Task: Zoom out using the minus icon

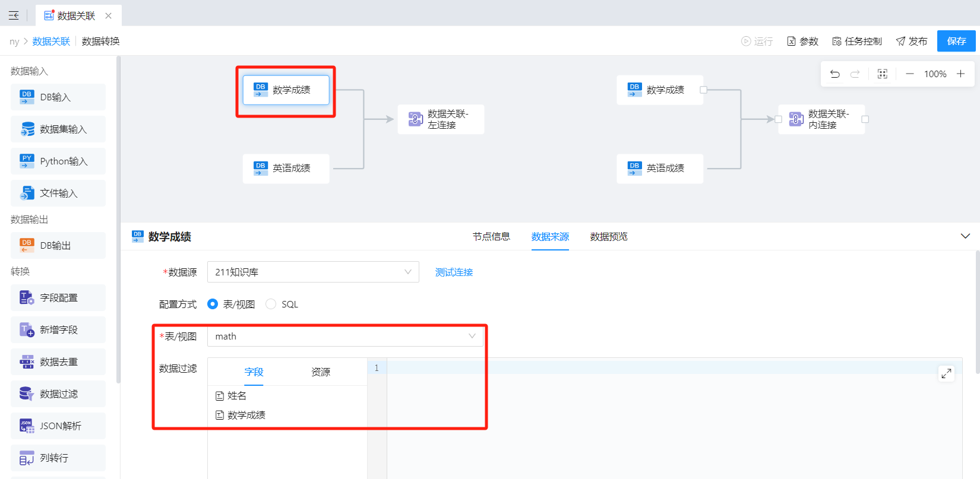Action: click(909, 74)
